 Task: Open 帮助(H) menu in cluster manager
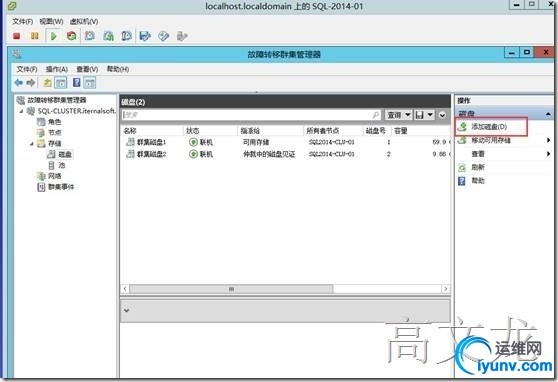118,69
